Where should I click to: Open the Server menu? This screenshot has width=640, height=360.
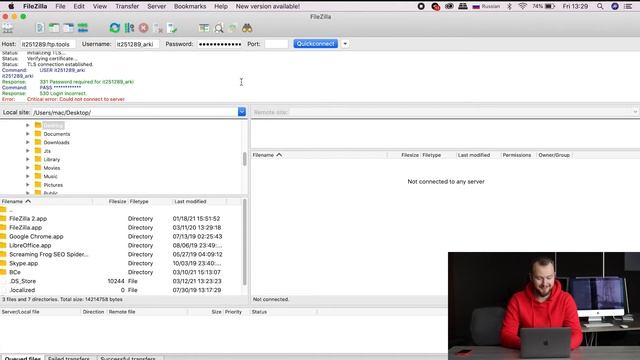(x=156, y=6)
